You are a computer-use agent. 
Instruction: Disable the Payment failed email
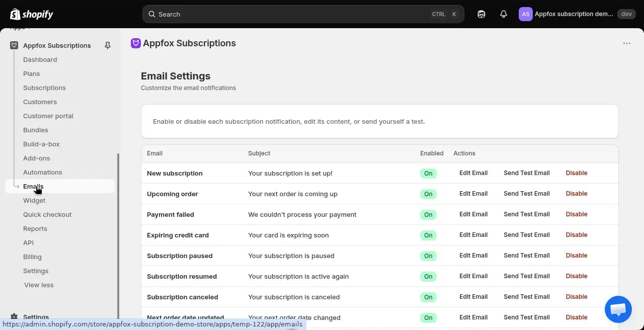(577, 214)
